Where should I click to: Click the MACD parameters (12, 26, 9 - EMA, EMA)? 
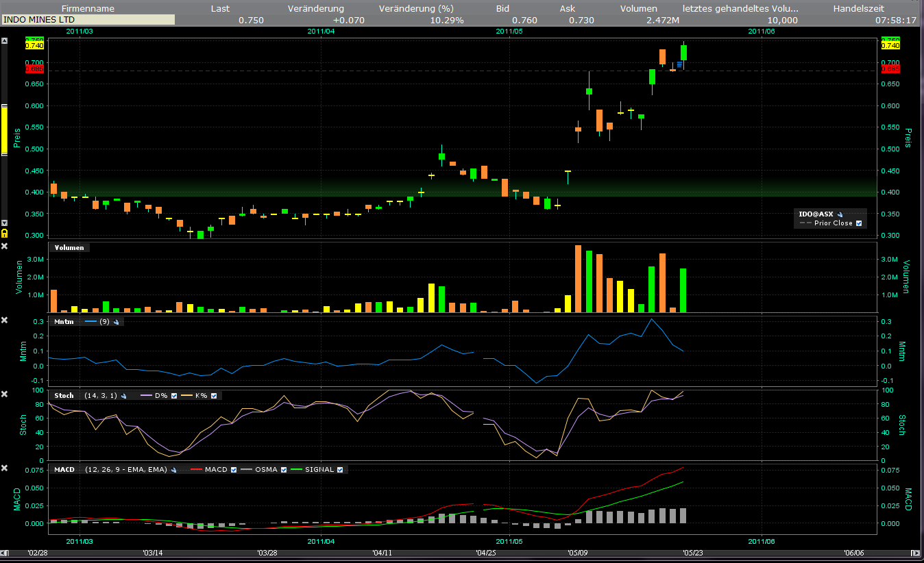[126, 470]
